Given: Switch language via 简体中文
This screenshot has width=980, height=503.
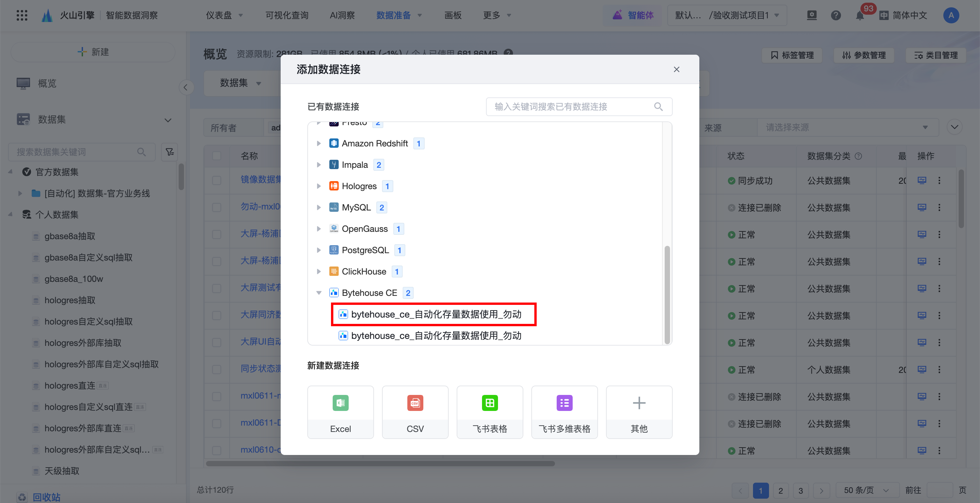Looking at the screenshot, I should [x=903, y=15].
